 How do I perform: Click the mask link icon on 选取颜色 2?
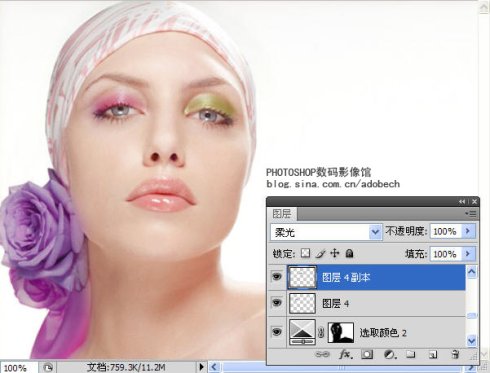[x=321, y=332]
